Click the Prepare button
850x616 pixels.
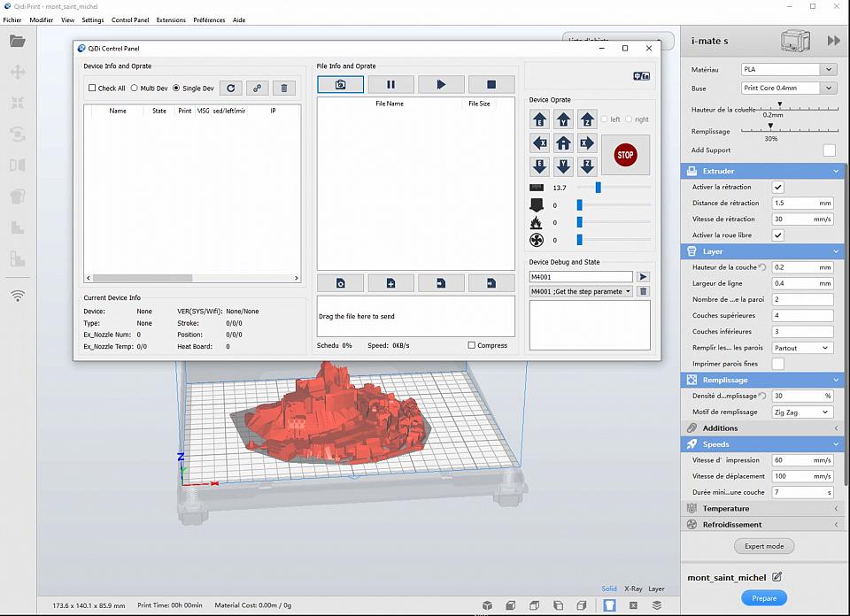tap(764, 598)
